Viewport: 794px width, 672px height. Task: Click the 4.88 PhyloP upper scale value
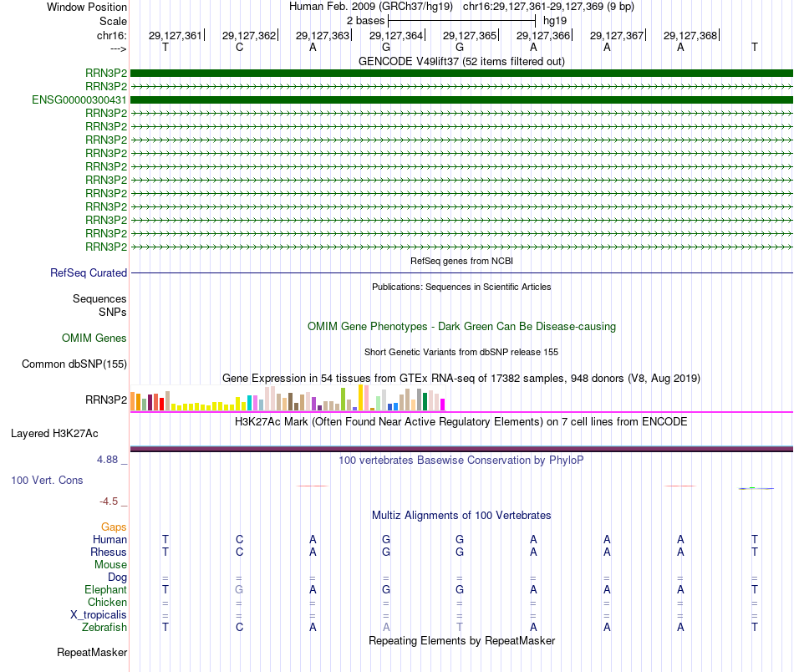[x=107, y=460]
